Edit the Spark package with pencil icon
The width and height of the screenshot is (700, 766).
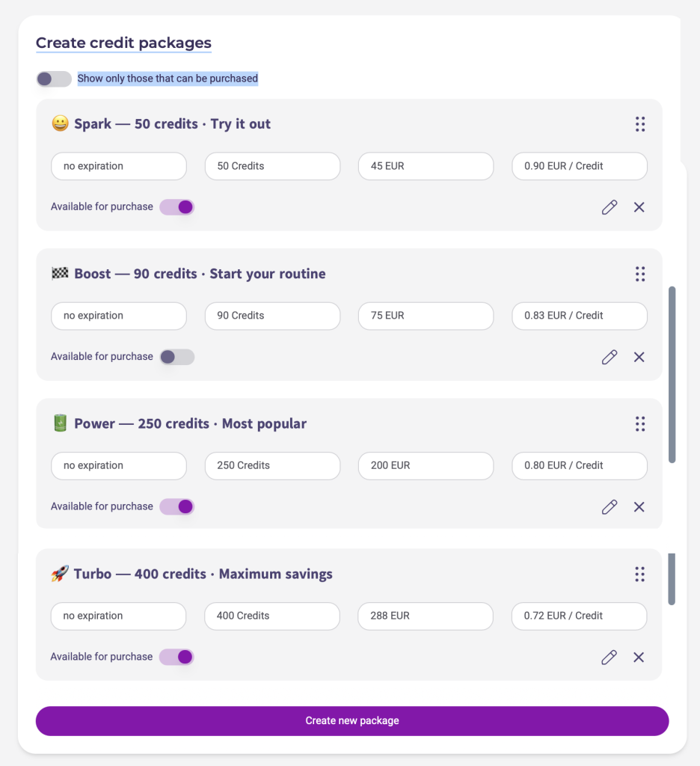pos(610,207)
